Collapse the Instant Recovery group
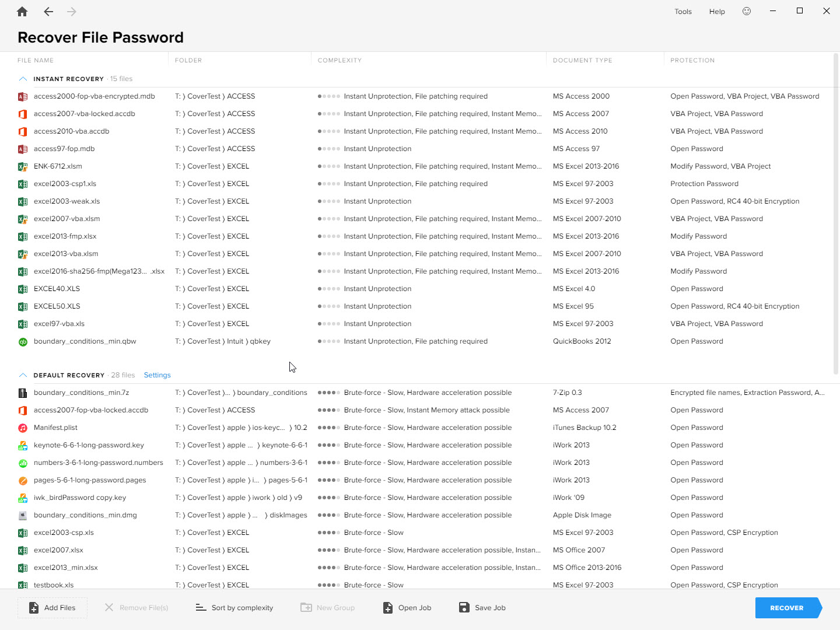 click(x=23, y=79)
